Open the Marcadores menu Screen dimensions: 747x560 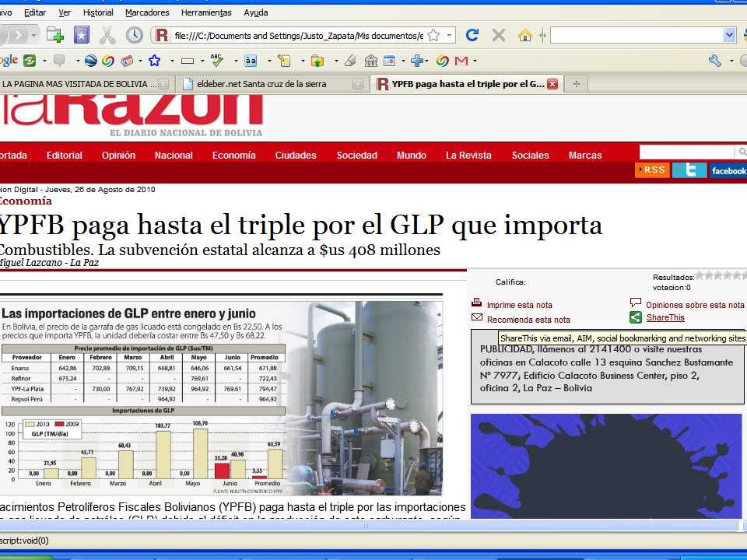click(x=147, y=12)
